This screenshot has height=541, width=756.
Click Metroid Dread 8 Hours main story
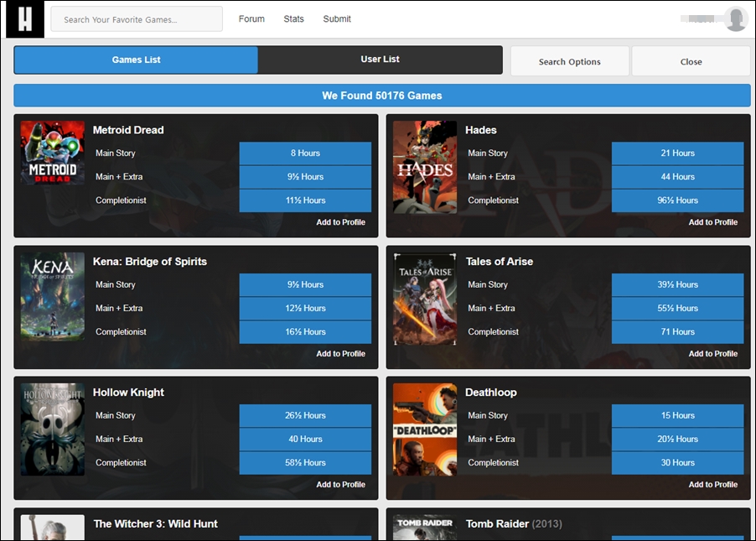click(x=305, y=153)
